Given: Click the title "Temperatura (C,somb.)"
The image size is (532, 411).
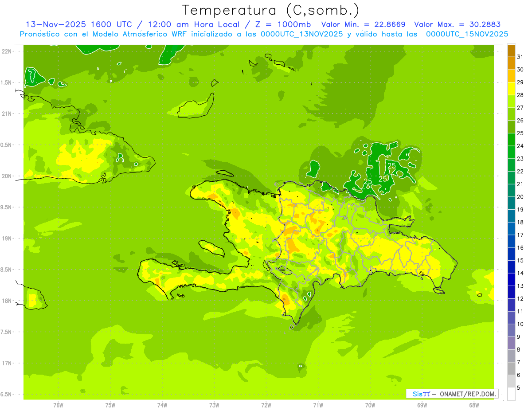Looking at the screenshot, I should [270, 10].
